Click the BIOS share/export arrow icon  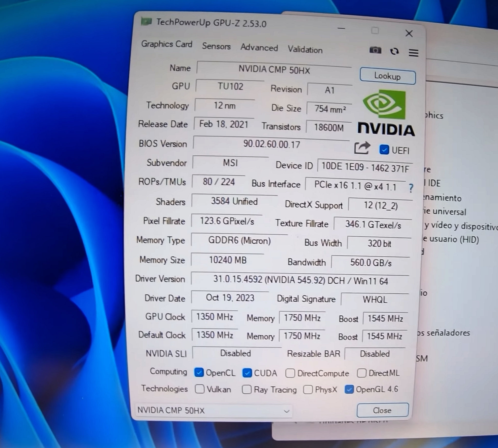coord(362,148)
